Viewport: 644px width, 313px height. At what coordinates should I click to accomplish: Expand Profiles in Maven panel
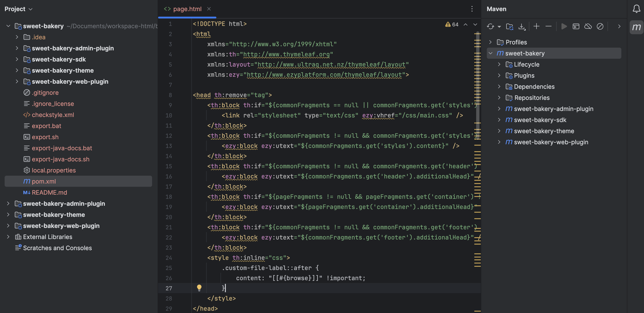[490, 42]
